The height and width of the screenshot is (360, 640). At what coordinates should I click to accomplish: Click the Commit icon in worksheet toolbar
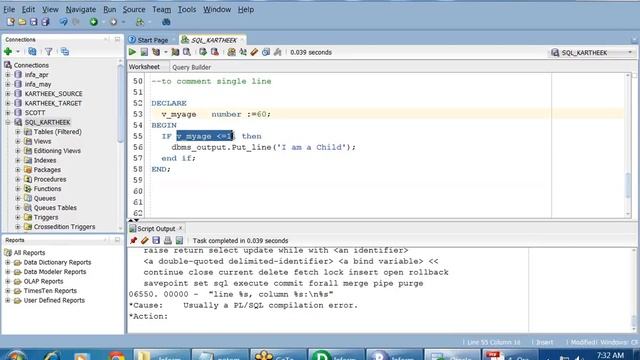203,52
